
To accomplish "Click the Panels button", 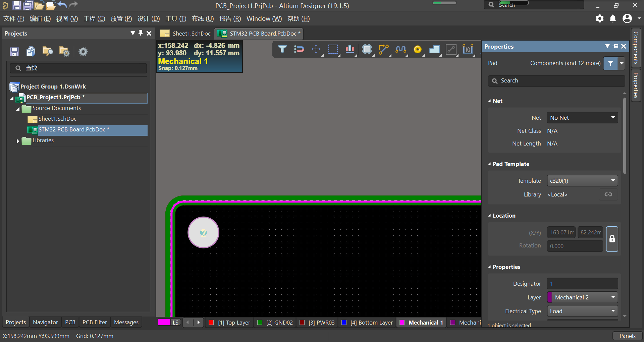I will click(x=627, y=336).
